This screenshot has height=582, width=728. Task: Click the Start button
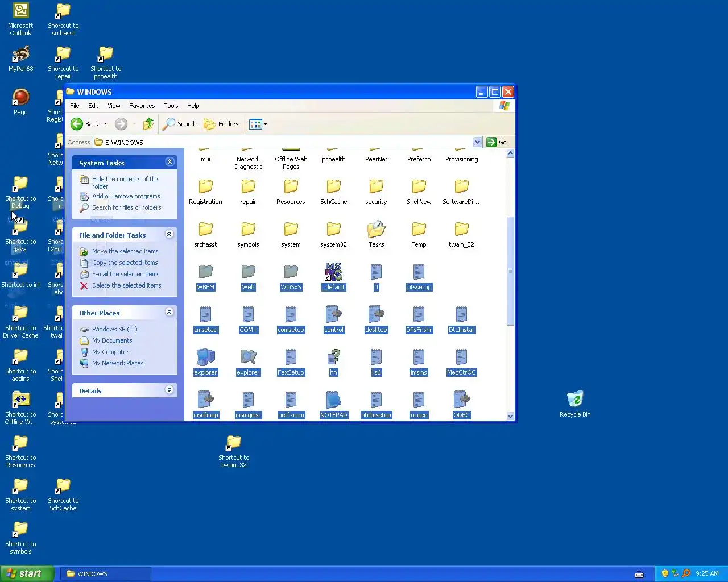pos(27,573)
